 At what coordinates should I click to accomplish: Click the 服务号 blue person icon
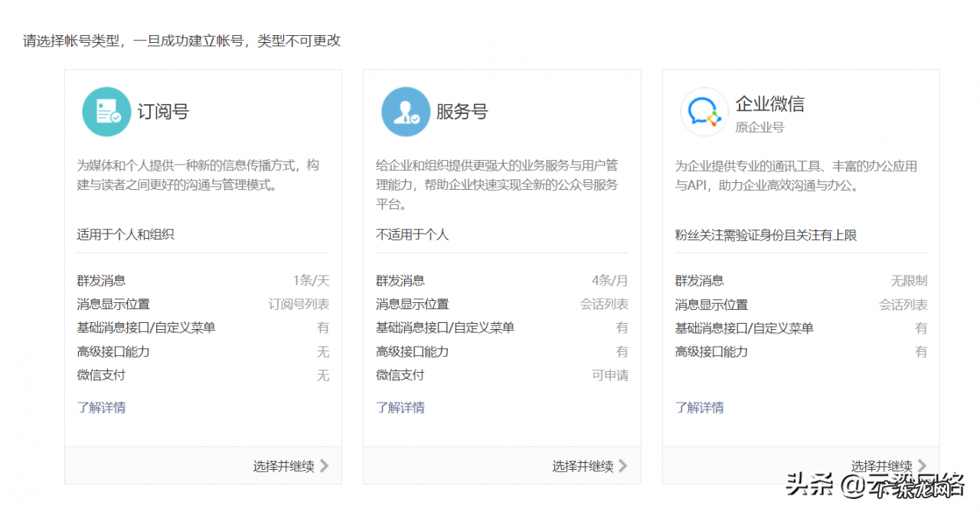click(405, 111)
